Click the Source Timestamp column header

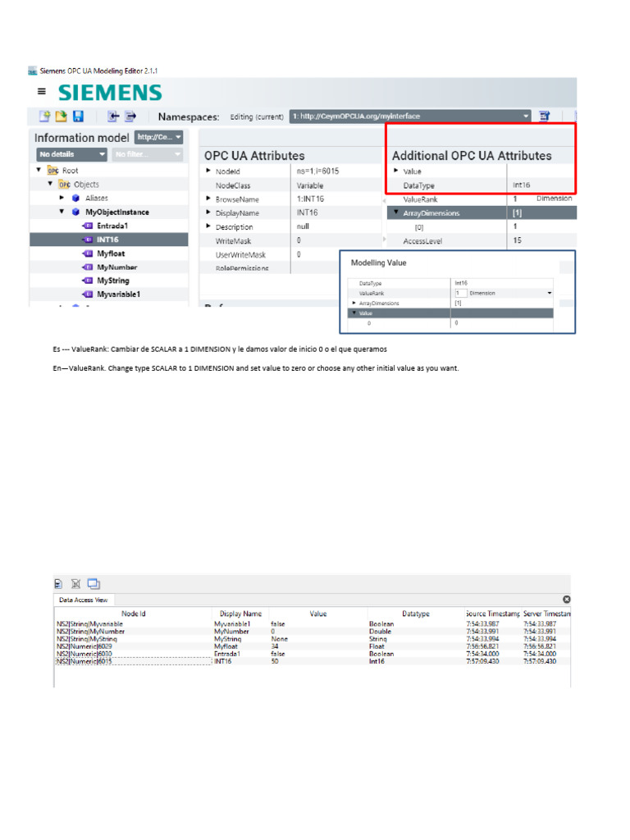(x=493, y=614)
